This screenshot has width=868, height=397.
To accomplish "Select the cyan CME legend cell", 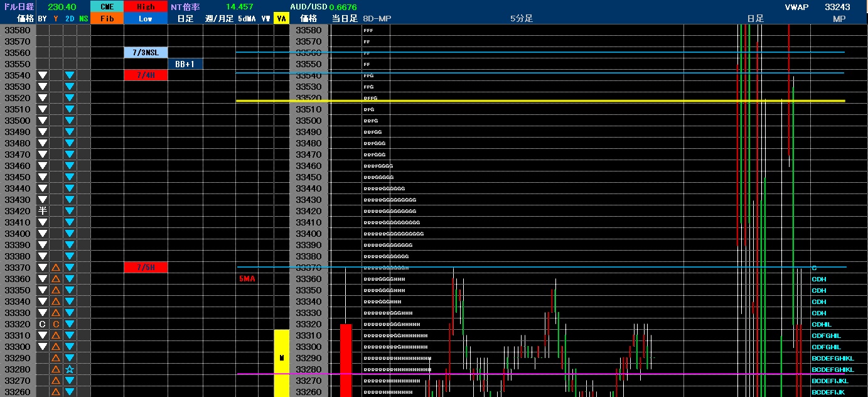I will (x=107, y=7).
